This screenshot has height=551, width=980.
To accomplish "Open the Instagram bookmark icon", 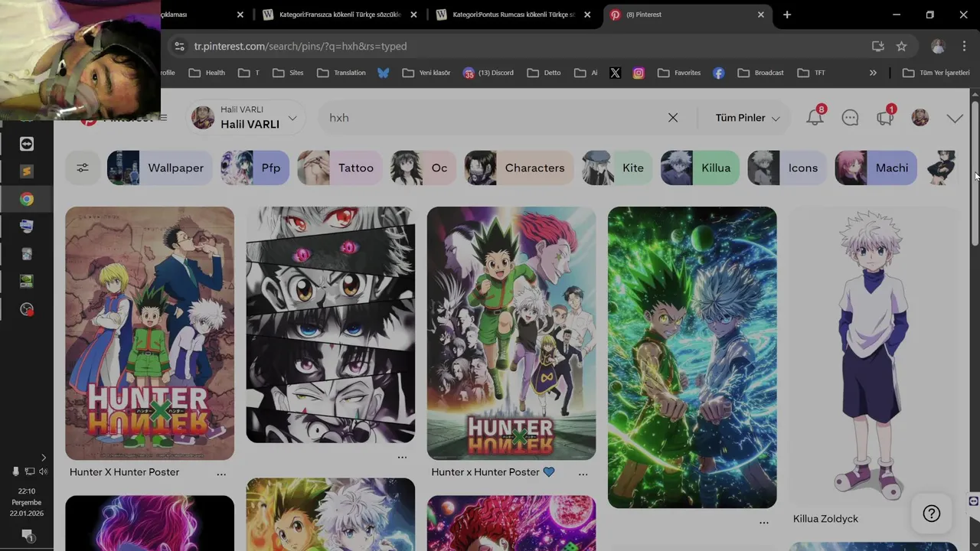I will (x=639, y=73).
